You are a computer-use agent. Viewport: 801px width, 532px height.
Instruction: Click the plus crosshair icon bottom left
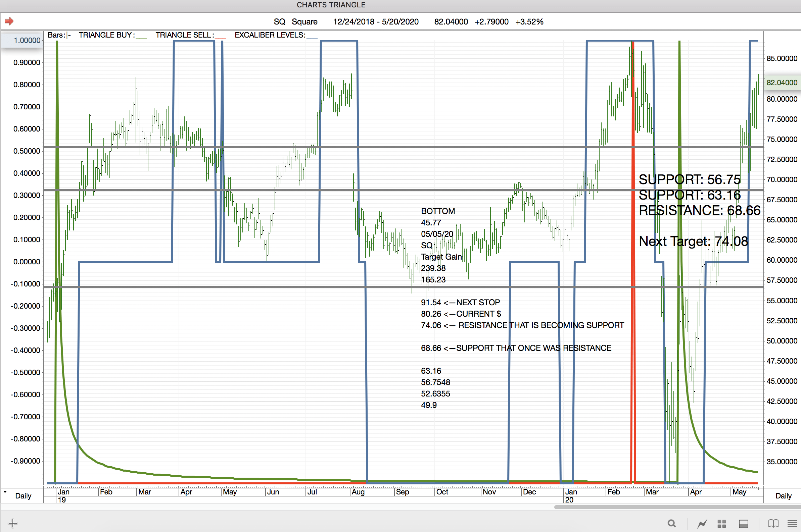[x=12, y=523]
